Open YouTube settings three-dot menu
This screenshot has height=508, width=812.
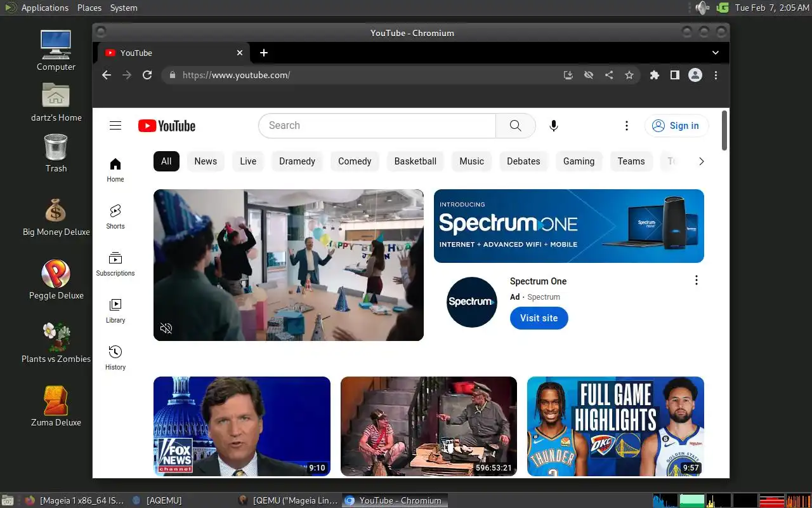pyautogui.click(x=627, y=126)
